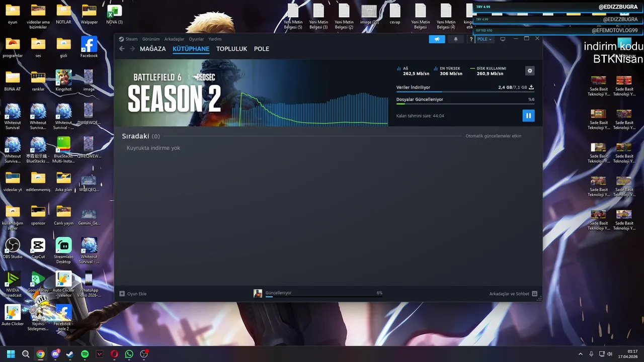Select the Canlı yayın folder
Viewport: 644px width, 362px height.
tap(63, 215)
